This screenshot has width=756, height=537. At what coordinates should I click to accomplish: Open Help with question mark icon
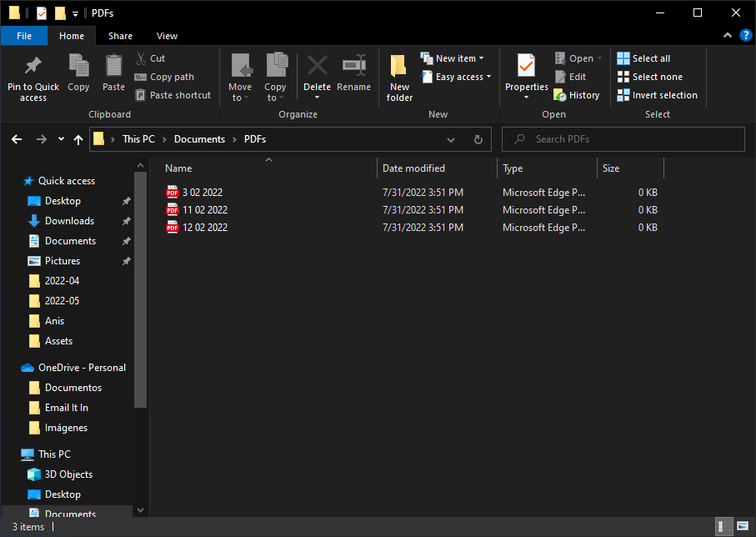pos(745,35)
